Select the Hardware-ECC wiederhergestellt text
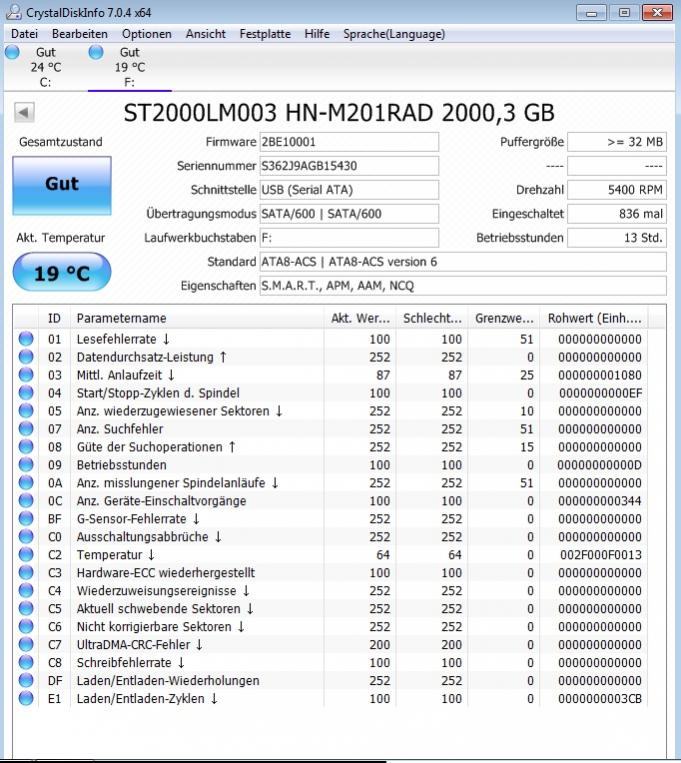This screenshot has width=681, height=763. (x=166, y=573)
